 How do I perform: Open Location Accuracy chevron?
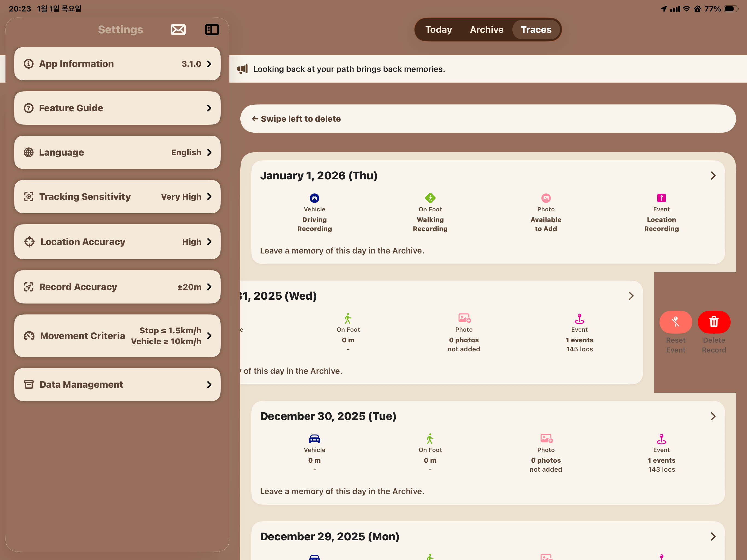pos(209,242)
